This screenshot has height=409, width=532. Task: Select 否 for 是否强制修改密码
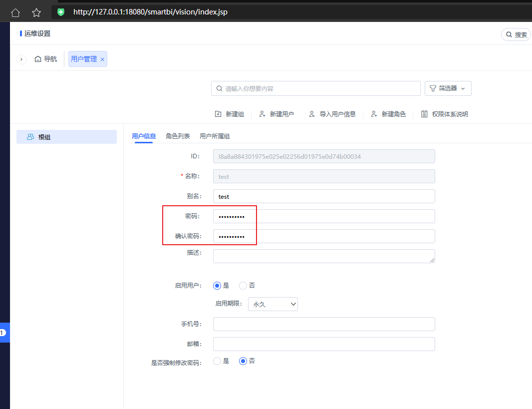point(243,361)
